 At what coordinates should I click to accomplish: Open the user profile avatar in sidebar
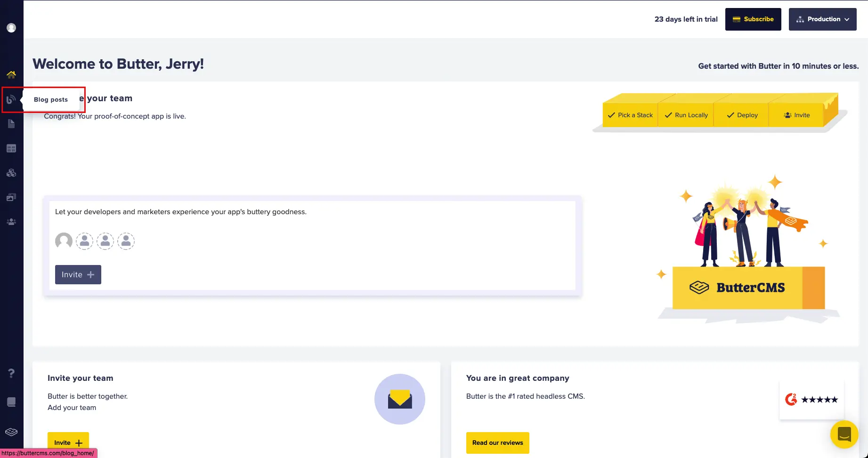(11, 28)
